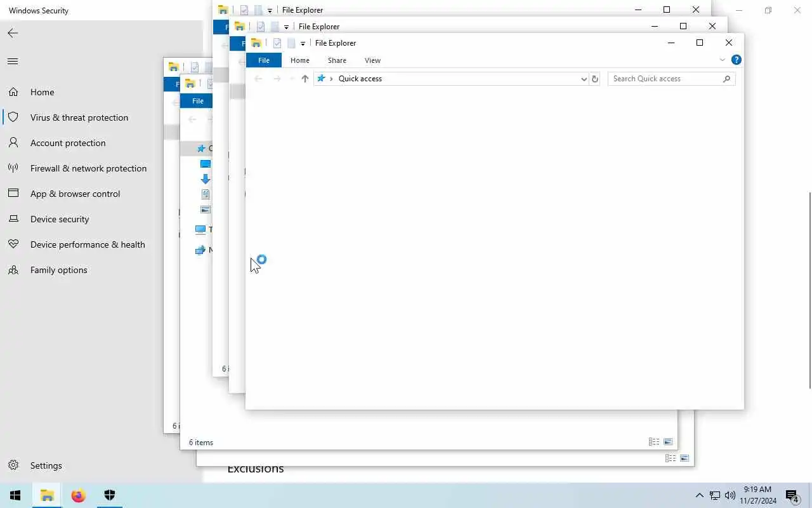The image size is (812, 508).
Task: Select the Network icon in the navigation tree
Action: (x=200, y=250)
